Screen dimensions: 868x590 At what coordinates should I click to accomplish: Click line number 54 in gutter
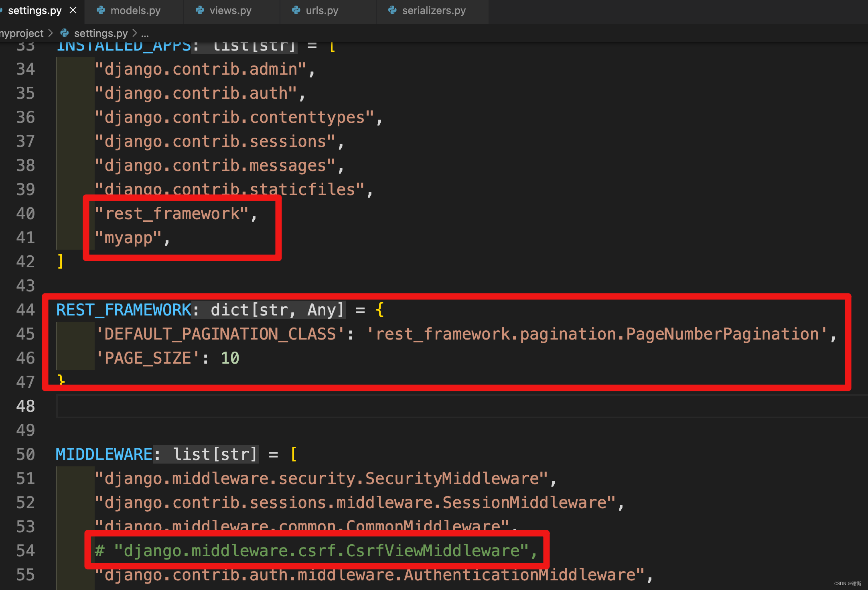[x=26, y=551]
